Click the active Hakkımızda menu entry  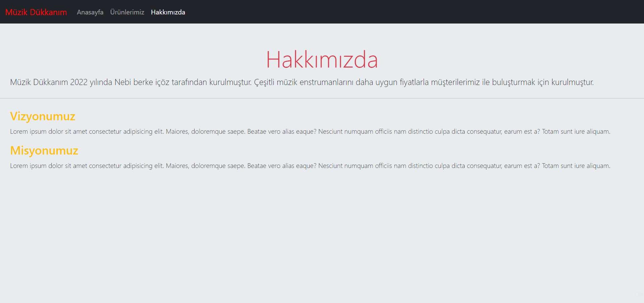(x=168, y=12)
